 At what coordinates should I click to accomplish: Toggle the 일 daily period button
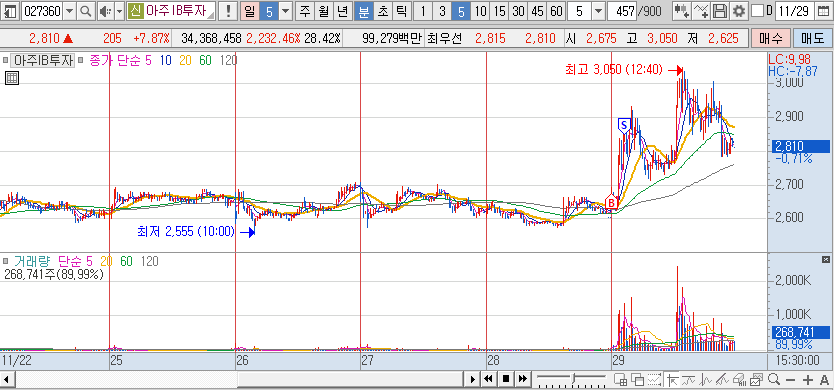(x=249, y=11)
